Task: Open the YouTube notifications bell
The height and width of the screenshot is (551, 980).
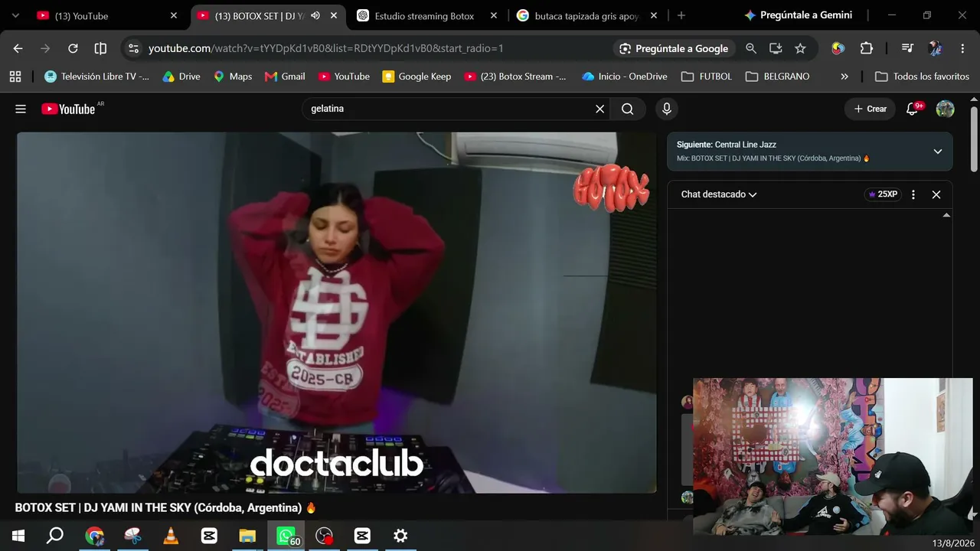Action: (x=912, y=109)
